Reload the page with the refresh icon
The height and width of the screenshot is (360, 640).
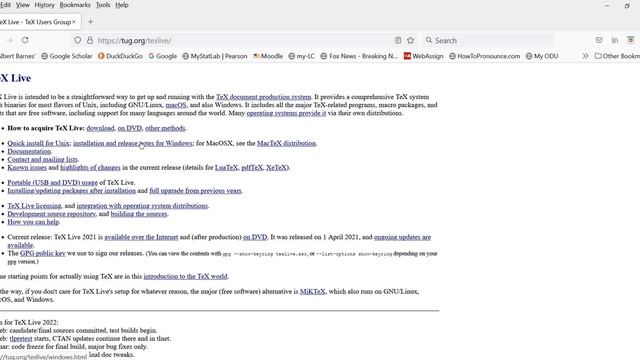(25, 40)
